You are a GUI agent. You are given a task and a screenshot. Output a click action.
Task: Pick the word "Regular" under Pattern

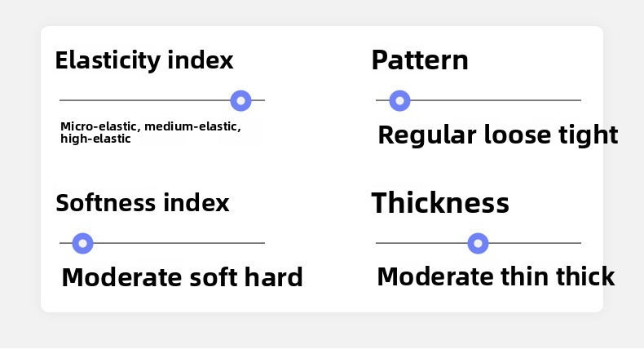click(x=426, y=135)
